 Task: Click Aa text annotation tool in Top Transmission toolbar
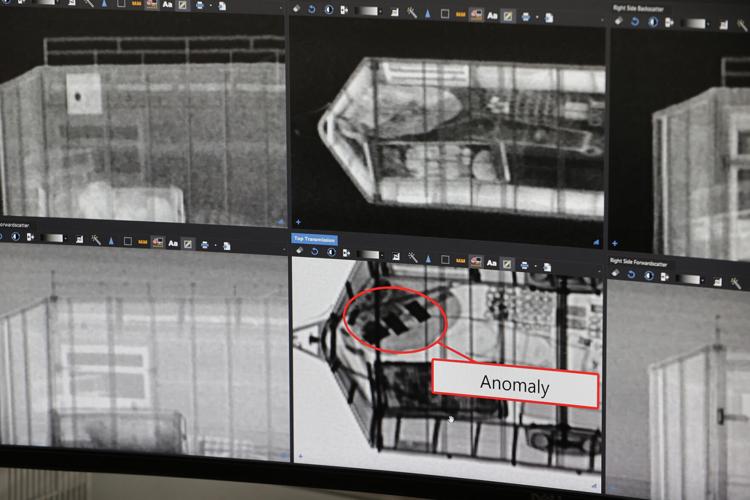coord(492,263)
